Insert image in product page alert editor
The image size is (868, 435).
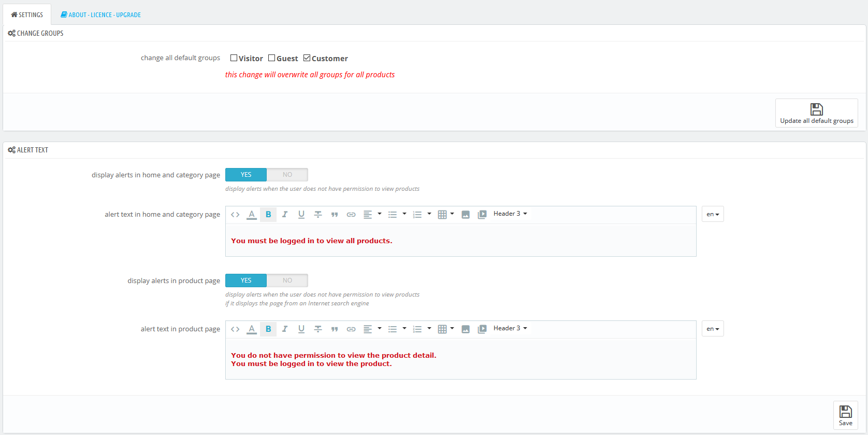click(466, 329)
